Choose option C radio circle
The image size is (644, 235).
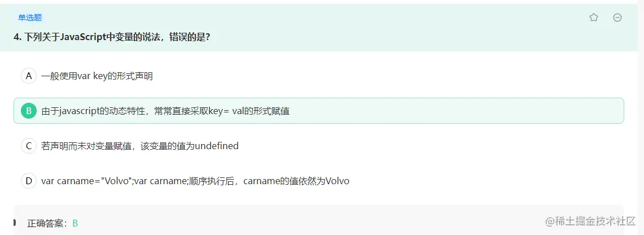click(x=29, y=145)
